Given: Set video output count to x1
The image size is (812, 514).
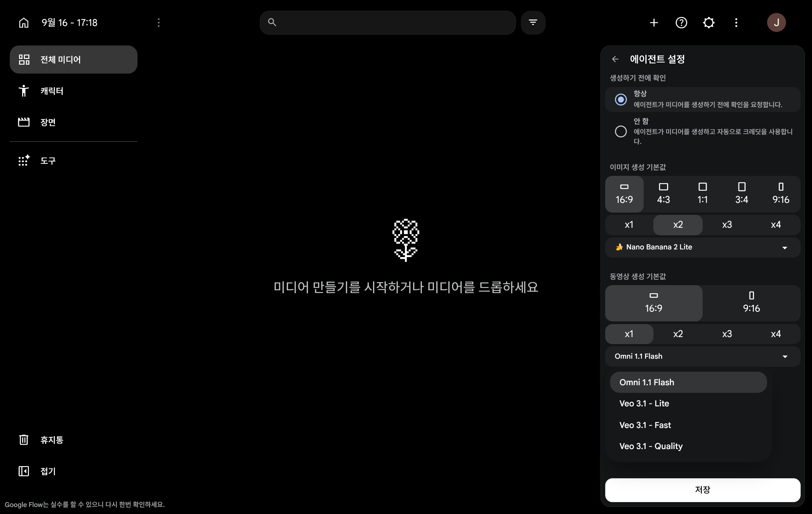Looking at the screenshot, I should 629,334.
